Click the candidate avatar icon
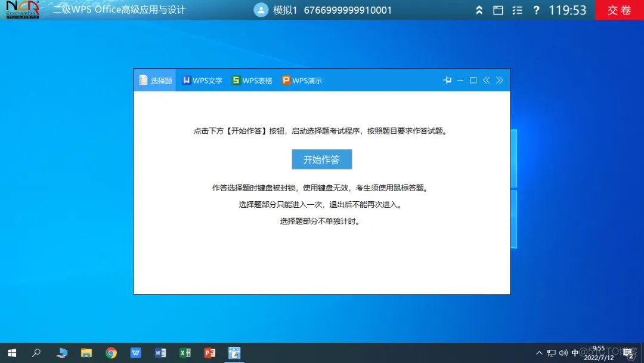Screen dimensions: 644x363 coord(261,10)
